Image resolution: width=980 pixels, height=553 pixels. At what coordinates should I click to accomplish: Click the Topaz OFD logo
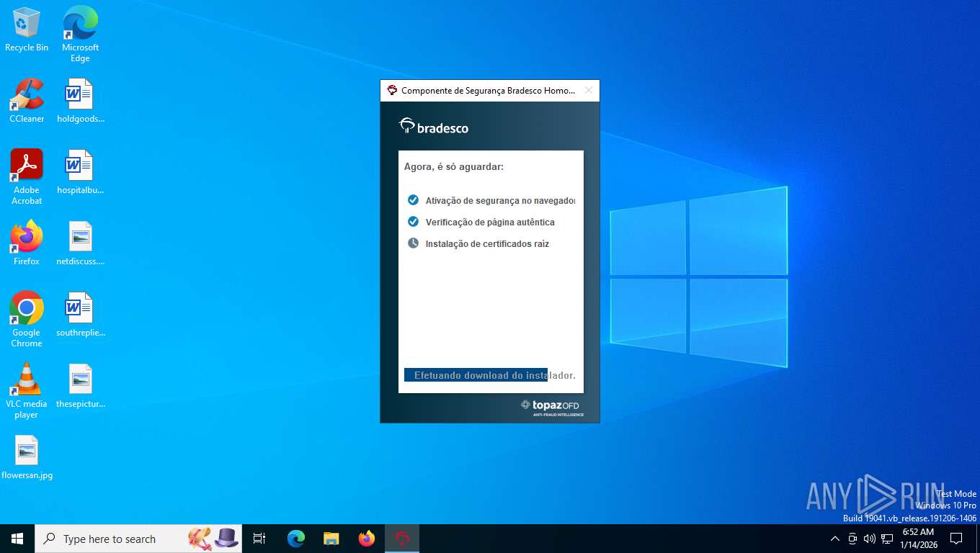(x=552, y=408)
